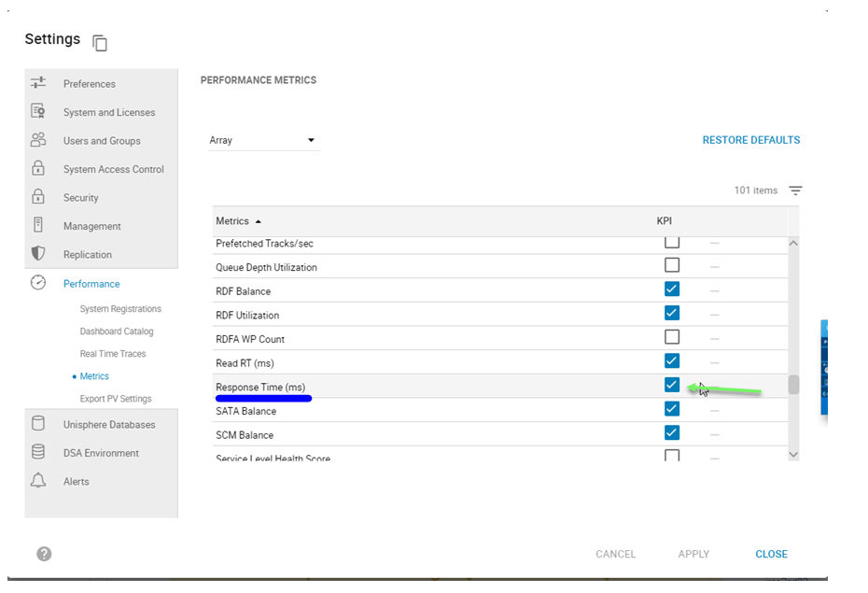
Task: Click the copy icon beside Settings title
Action: (100, 43)
